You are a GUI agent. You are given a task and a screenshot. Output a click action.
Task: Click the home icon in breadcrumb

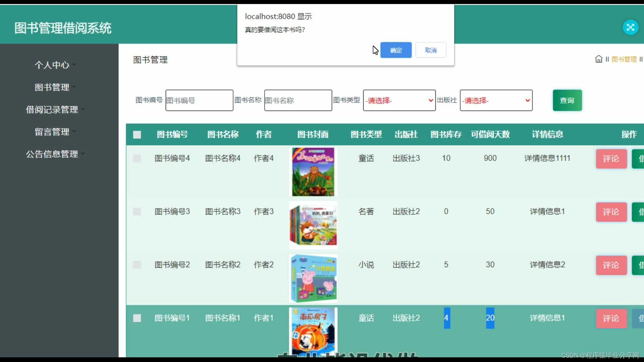pos(599,59)
